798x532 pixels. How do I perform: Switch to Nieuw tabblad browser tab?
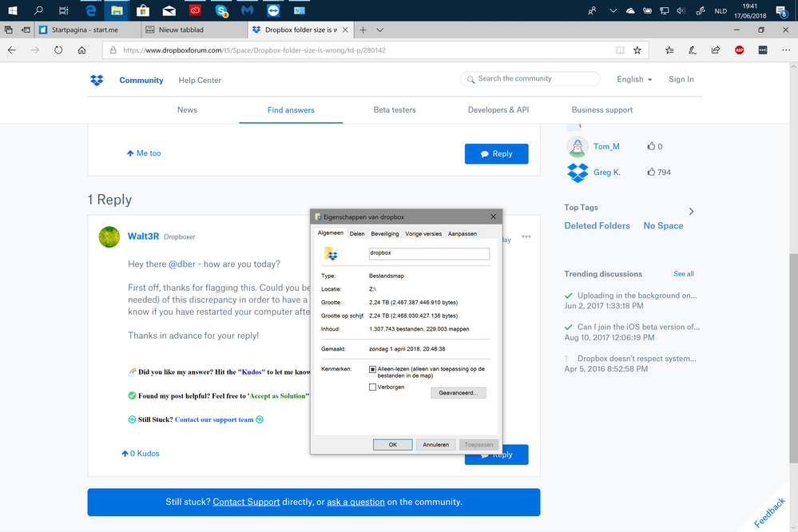coord(194,30)
